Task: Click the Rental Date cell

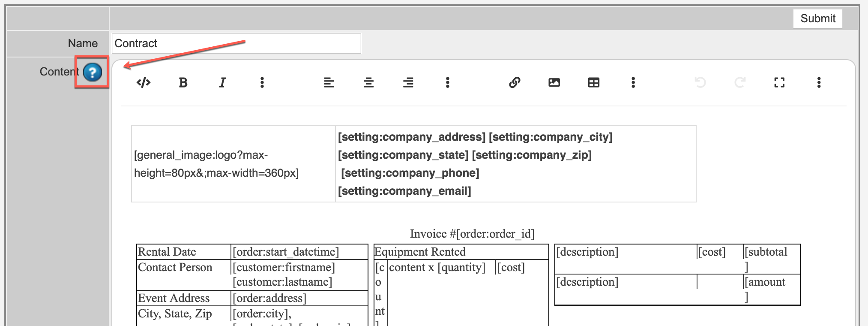Action: (184, 252)
